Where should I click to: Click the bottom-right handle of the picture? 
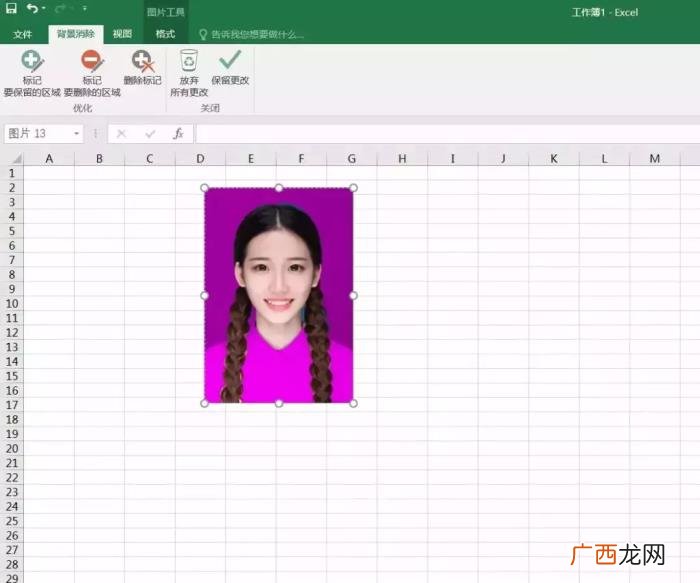click(353, 404)
